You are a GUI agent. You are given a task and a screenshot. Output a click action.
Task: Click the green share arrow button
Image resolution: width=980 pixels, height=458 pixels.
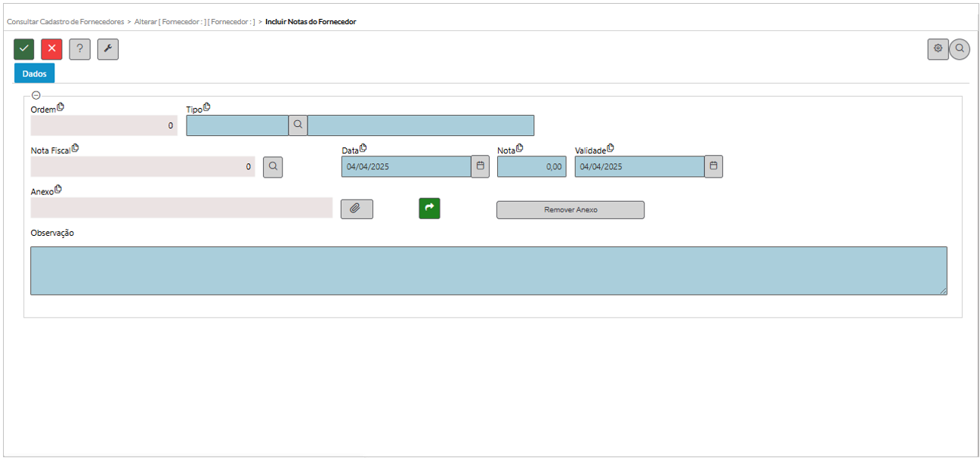429,209
